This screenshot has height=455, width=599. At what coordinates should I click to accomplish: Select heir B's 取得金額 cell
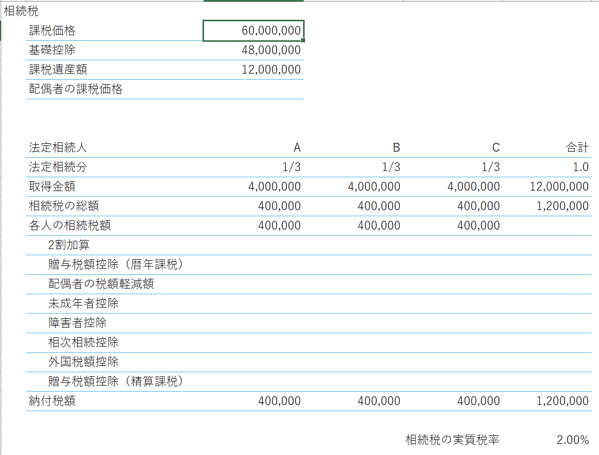353,186
